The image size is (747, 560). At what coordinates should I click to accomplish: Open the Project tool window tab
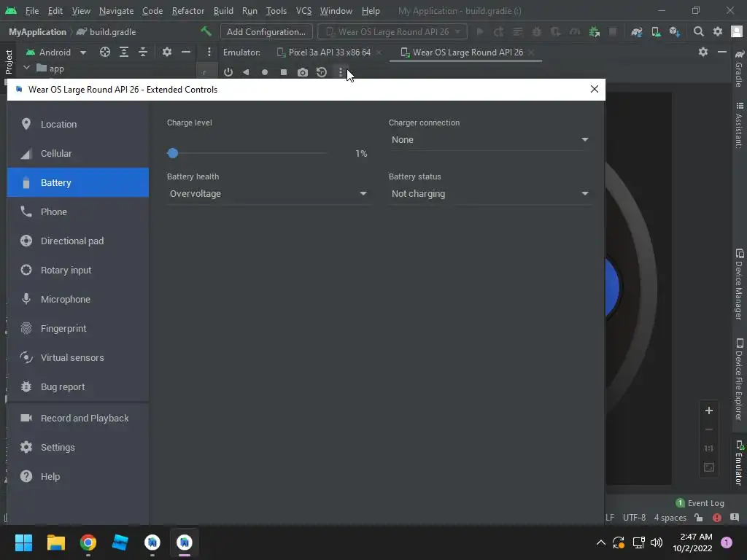[9, 62]
